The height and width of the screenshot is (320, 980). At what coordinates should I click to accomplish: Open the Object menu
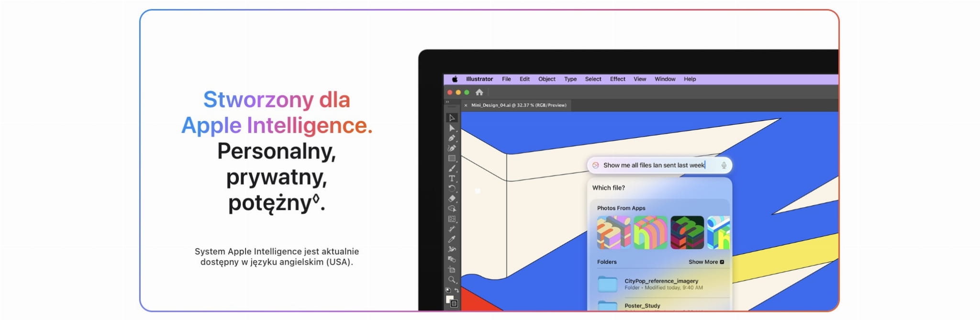point(547,79)
